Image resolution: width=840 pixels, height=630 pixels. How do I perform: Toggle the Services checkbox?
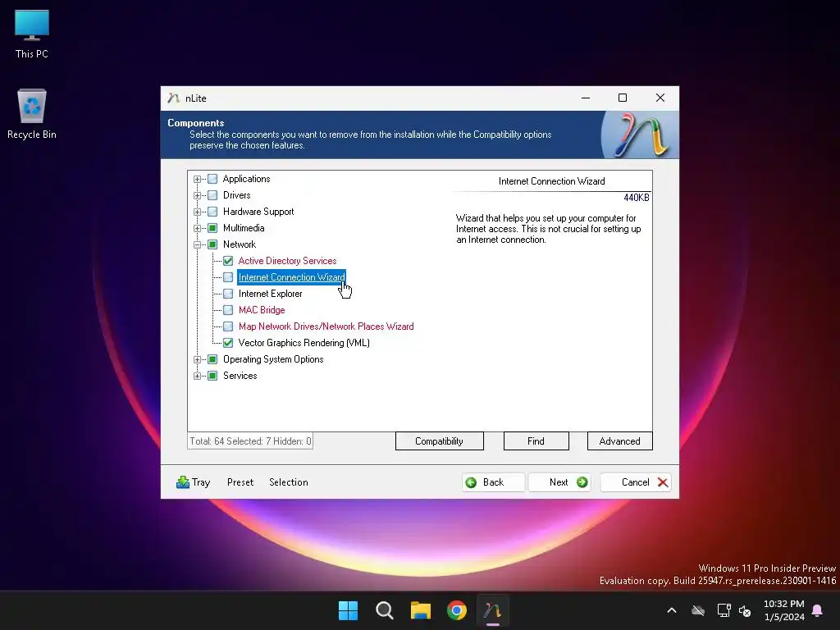(212, 376)
